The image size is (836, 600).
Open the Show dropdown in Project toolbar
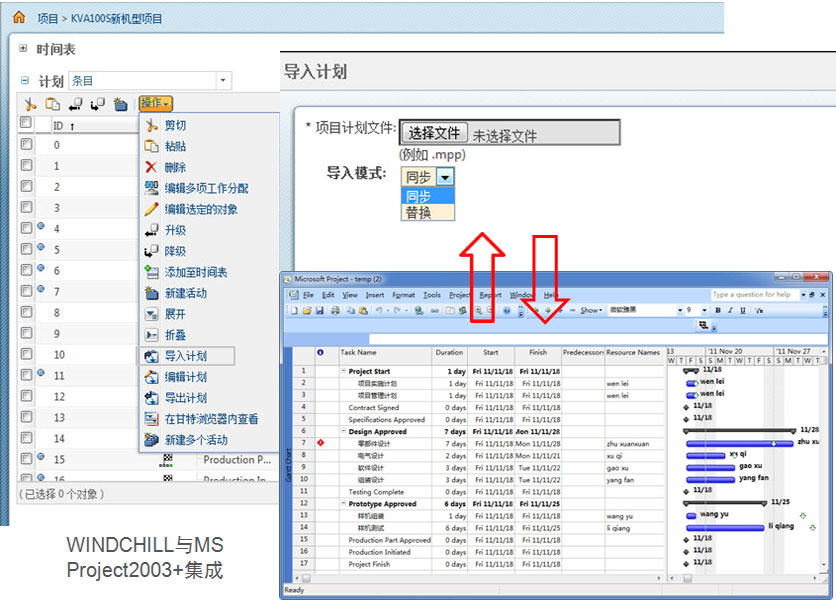(591, 310)
